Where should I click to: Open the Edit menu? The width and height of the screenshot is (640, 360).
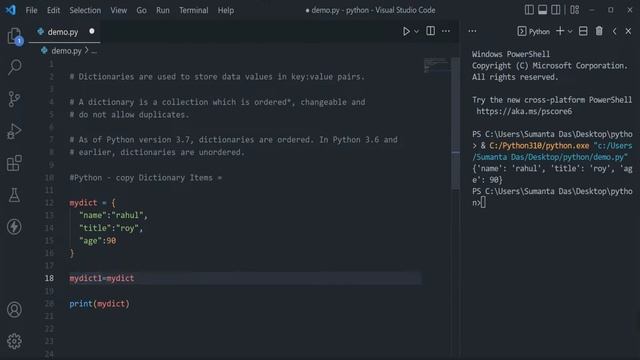click(53, 10)
